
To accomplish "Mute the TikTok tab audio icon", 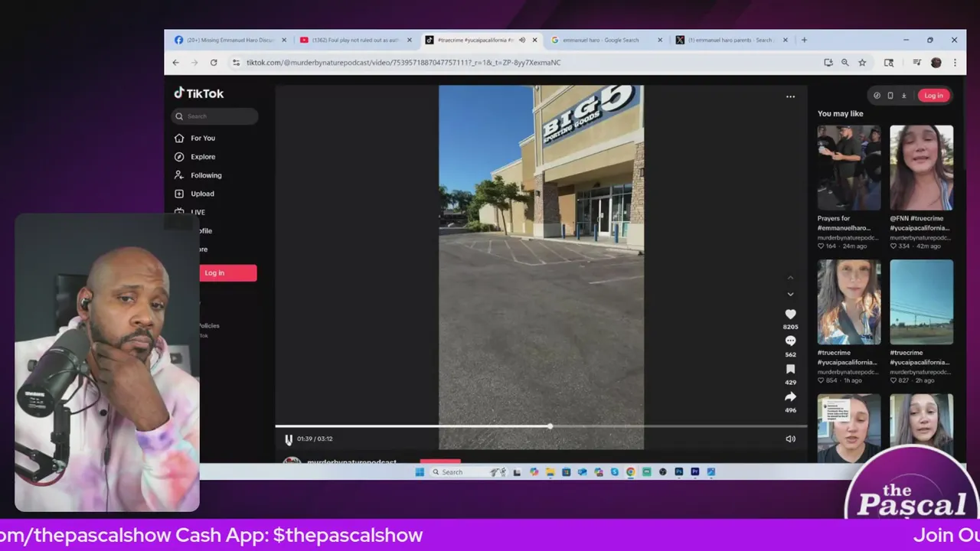I will [522, 40].
